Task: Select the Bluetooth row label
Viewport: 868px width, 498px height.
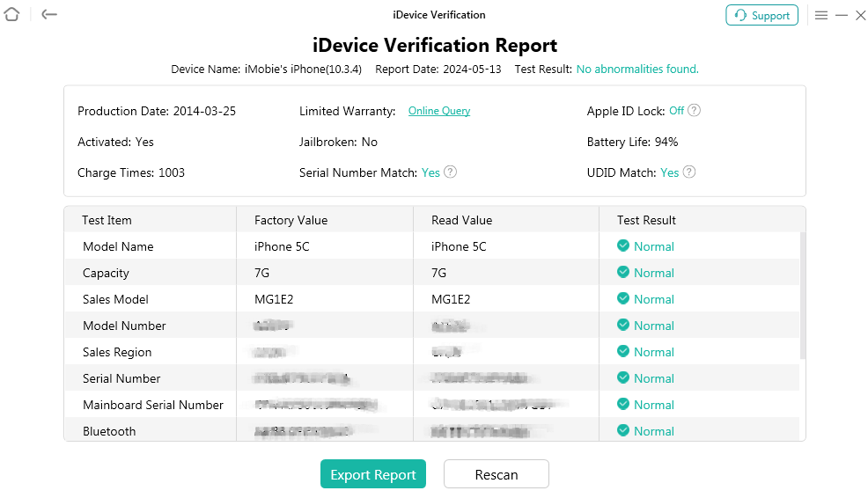Action: (109, 432)
